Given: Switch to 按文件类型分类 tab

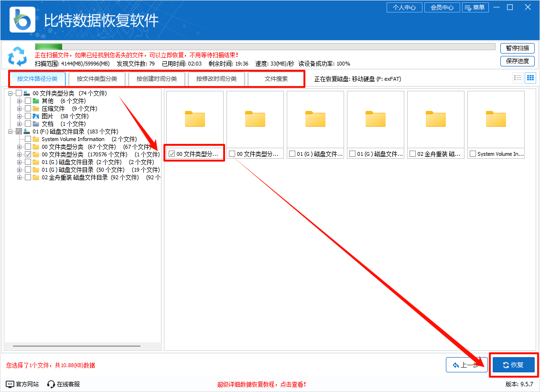Looking at the screenshot, I should [97, 79].
